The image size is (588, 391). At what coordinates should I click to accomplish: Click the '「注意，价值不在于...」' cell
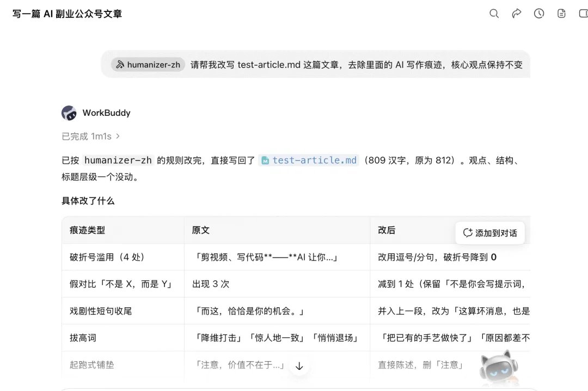point(277,365)
